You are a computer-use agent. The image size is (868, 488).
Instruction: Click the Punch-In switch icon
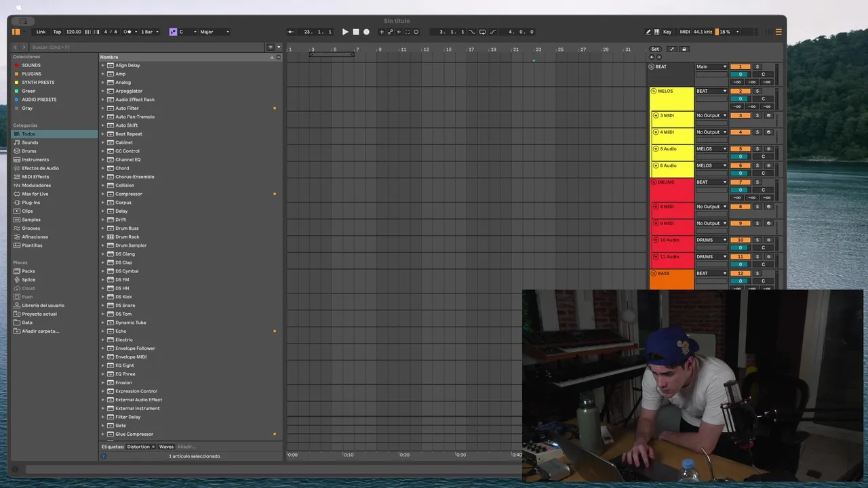coord(472,32)
